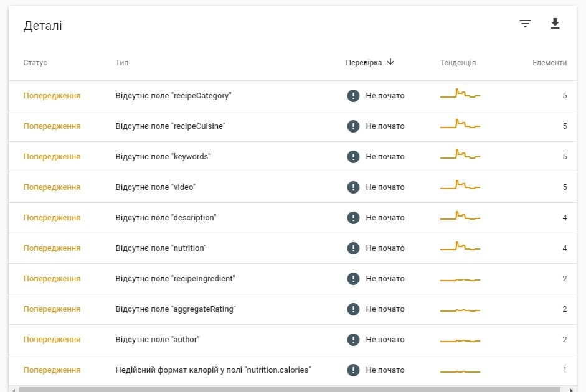Click the exclamation icon in recipeCategory row
Viewport: 586px width, 392px height.
(353, 96)
